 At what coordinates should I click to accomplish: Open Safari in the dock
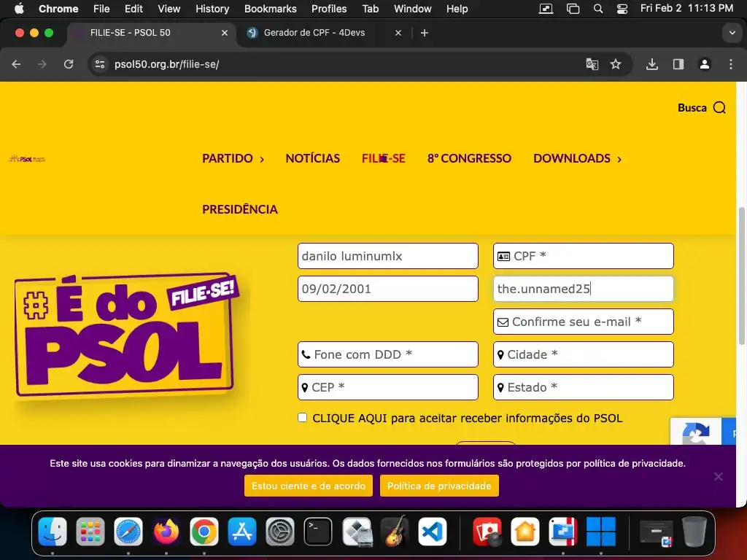(128, 531)
